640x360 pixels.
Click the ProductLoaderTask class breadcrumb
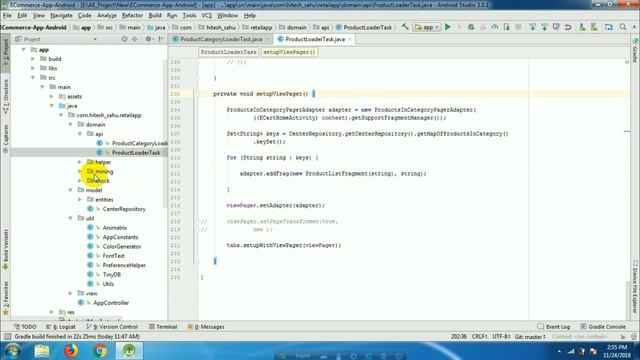229,52
